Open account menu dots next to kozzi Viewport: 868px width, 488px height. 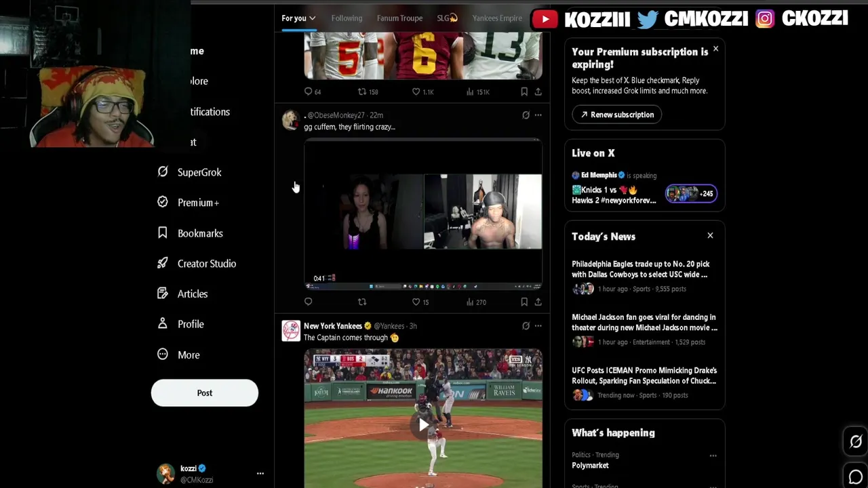(260, 473)
